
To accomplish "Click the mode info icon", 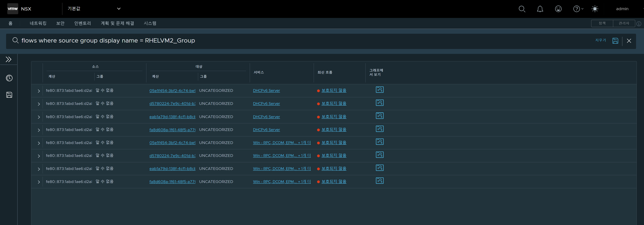I will 639,24.
